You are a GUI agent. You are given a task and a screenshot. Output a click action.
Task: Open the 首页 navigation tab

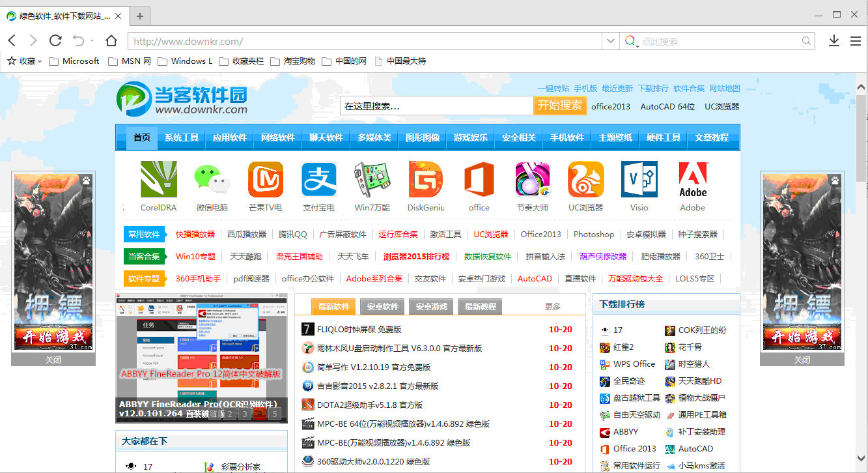pos(142,137)
